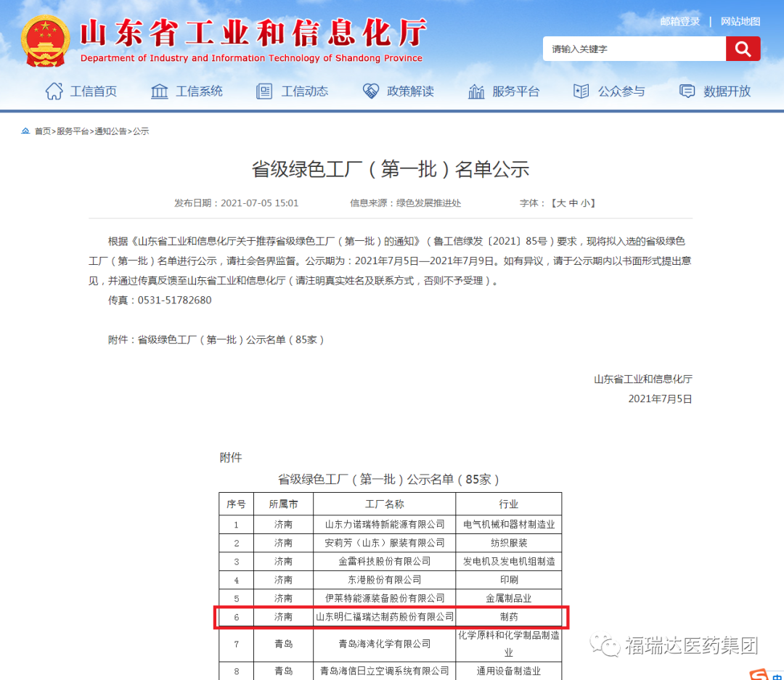Click the source text 绿色发展推进处
The image size is (784, 680).
coord(428,203)
